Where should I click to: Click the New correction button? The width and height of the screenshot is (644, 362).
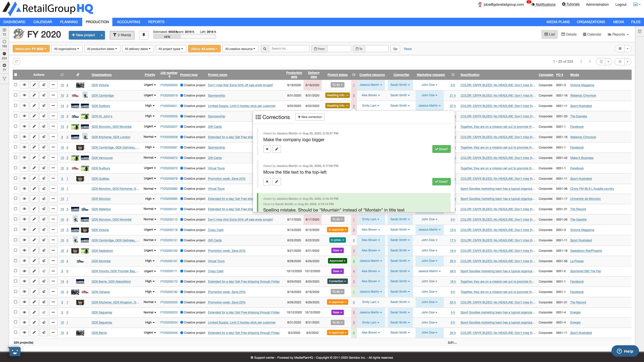click(x=310, y=117)
